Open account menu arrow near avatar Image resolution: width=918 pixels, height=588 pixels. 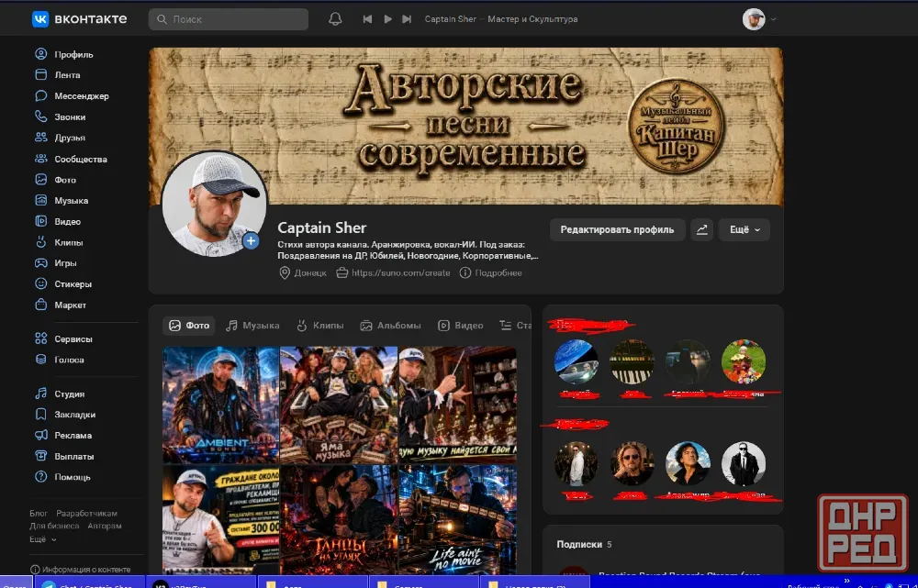coord(773,18)
